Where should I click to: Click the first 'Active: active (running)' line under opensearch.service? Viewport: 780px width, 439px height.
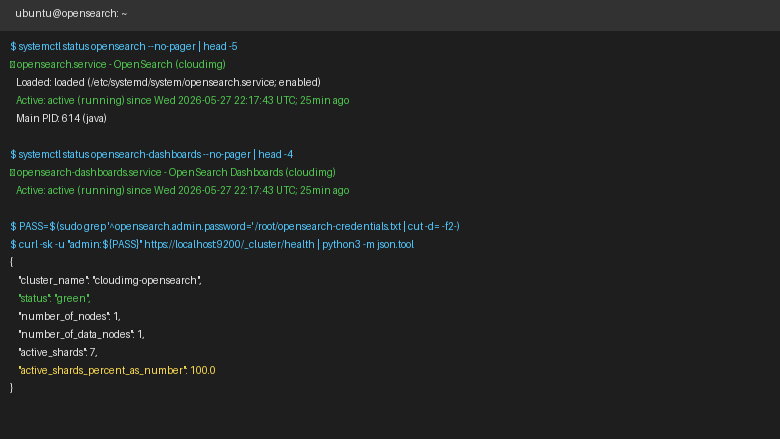click(183, 100)
